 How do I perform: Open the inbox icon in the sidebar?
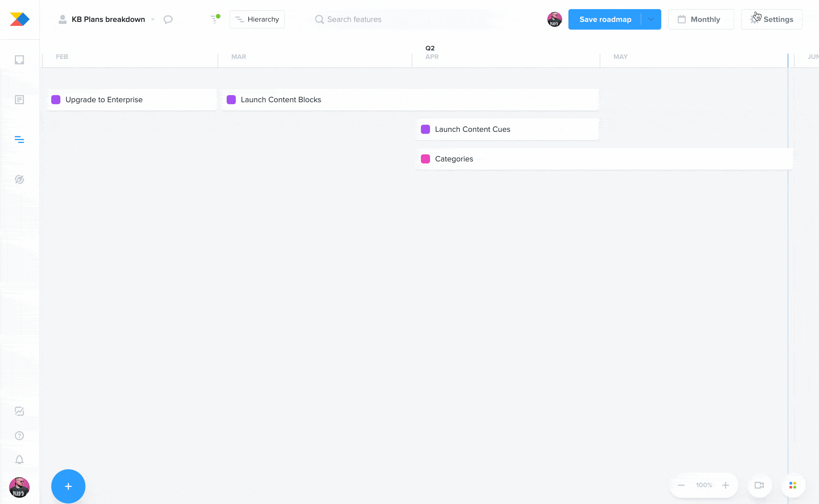19,60
